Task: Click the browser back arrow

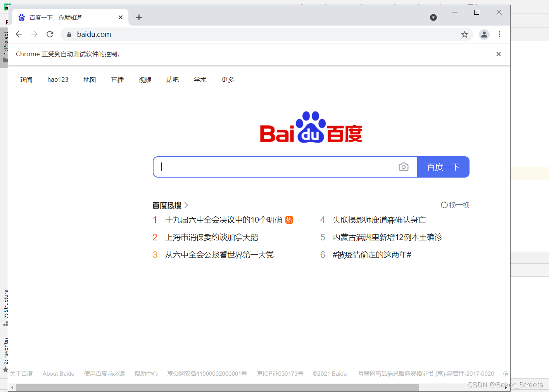Action: coord(19,34)
